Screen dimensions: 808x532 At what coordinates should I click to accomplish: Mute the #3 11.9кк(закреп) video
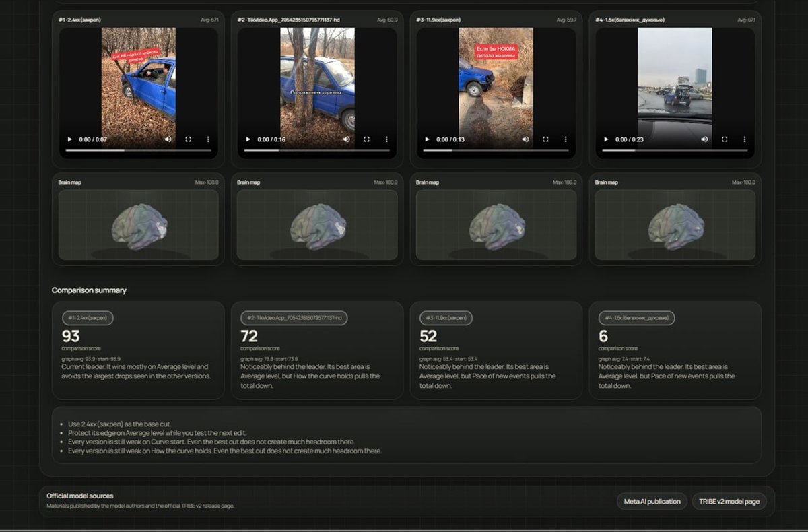[525, 139]
